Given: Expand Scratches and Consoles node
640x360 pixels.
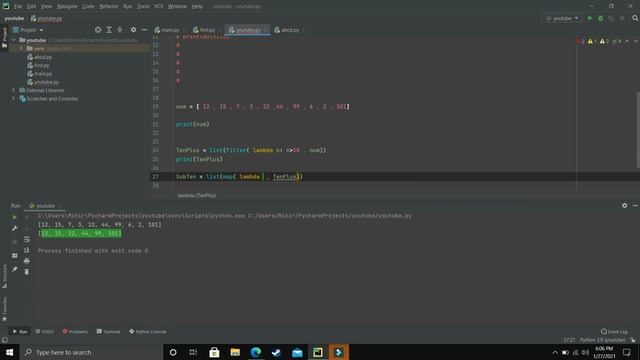Looking at the screenshot, I should [13, 99].
